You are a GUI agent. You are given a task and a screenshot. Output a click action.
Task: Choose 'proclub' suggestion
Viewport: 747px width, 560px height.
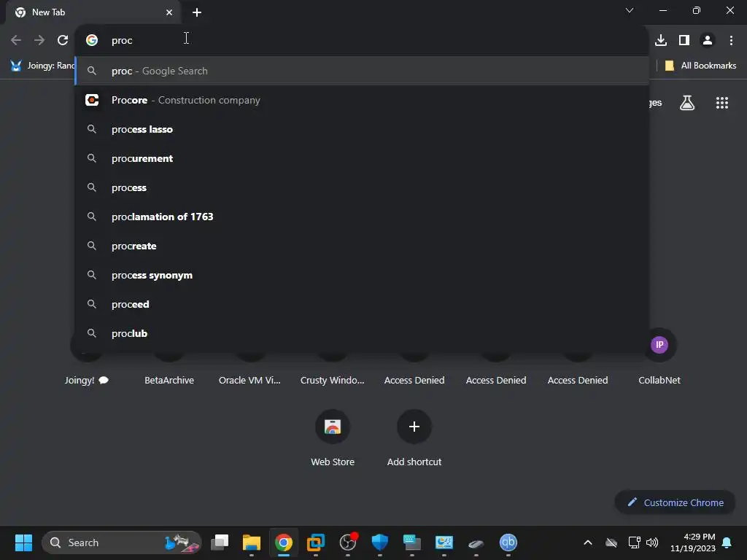pyautogui.click(x=362, y=333)
